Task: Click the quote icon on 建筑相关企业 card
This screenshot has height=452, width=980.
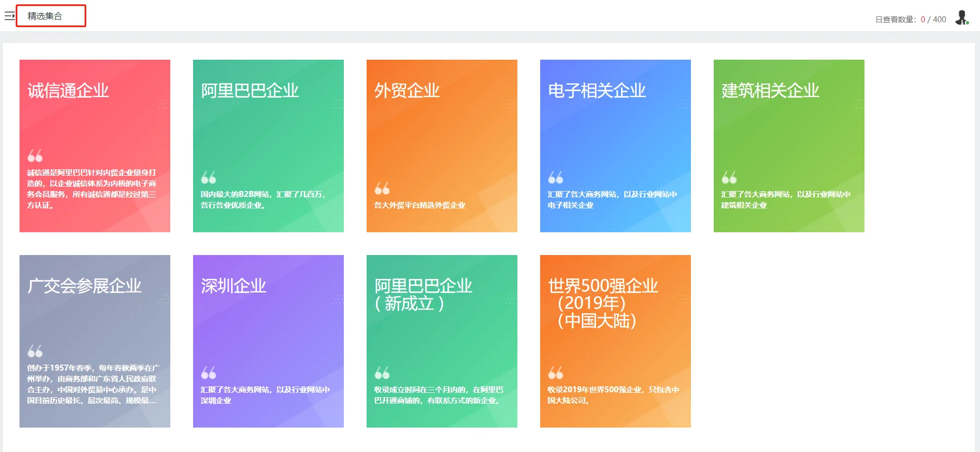Action: pos(729,177)
